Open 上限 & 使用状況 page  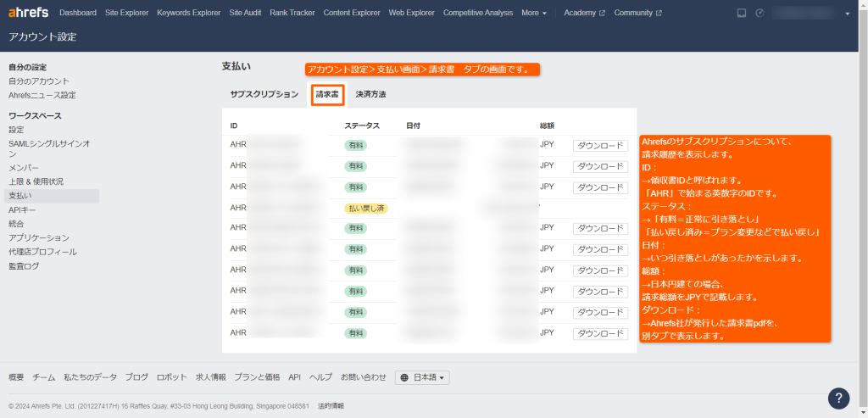coord(36,181)
